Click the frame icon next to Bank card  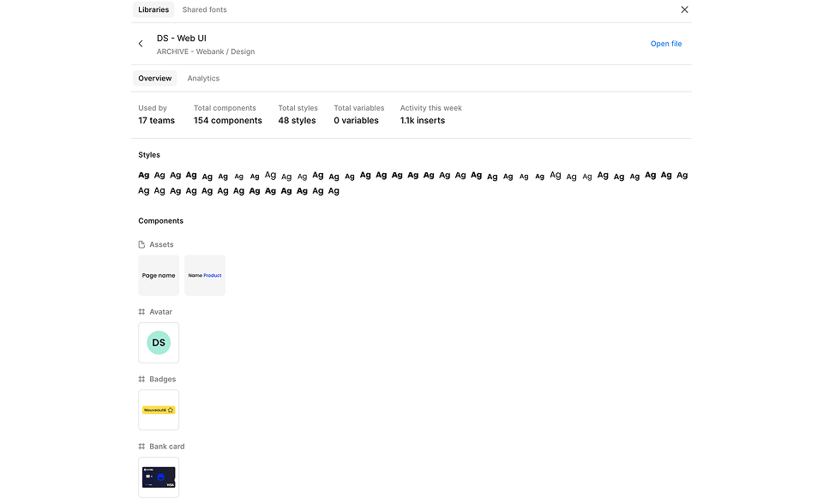142,447
